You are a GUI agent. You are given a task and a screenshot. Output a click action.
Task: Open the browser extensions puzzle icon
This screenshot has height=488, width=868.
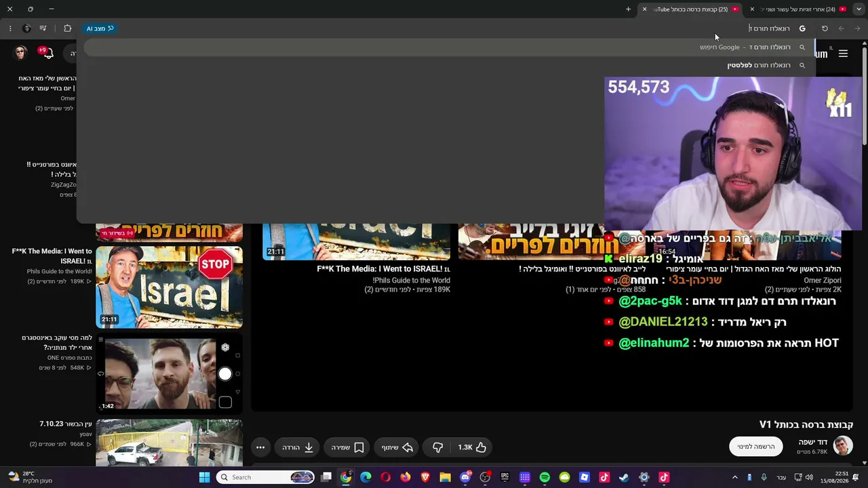pyautogui.click(x=67, y=28)
